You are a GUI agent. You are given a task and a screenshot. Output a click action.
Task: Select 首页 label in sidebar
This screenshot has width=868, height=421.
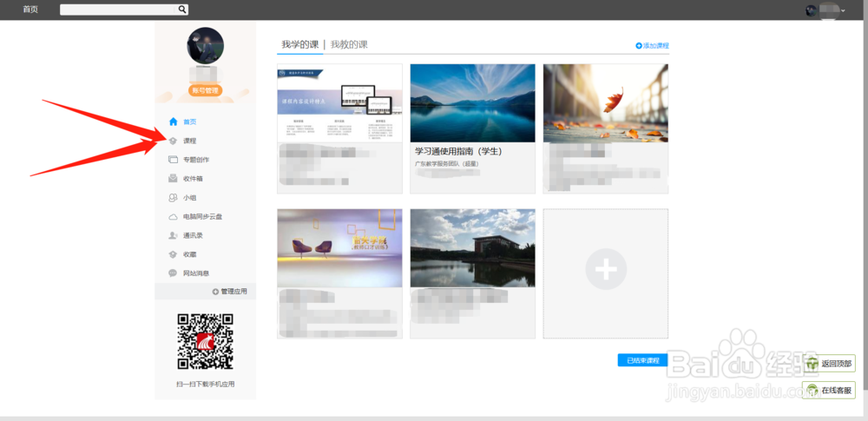(190, 122)
